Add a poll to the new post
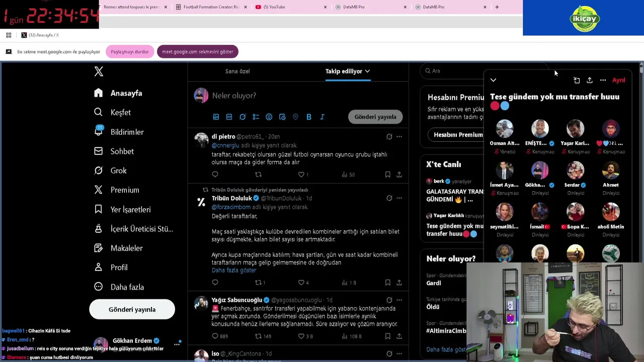This screenshot has height=362, width=644. [256, 117]
